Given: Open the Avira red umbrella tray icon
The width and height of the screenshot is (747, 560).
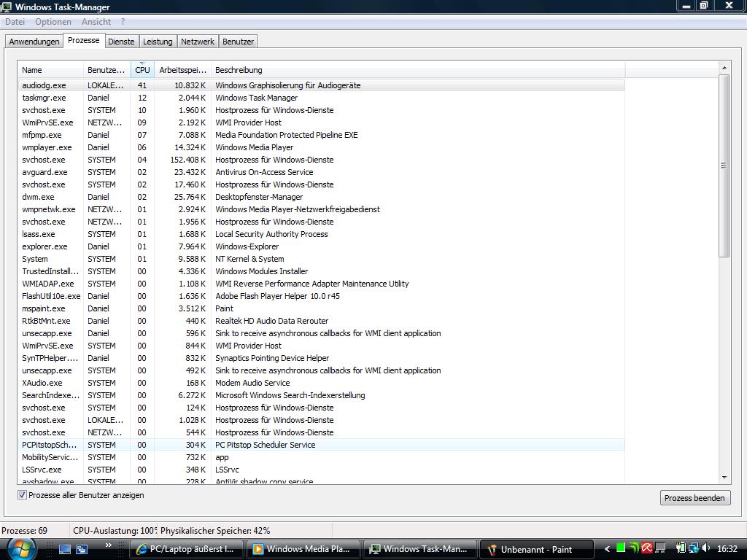Looking at the screenshot, I should click(x=646, y=548).
